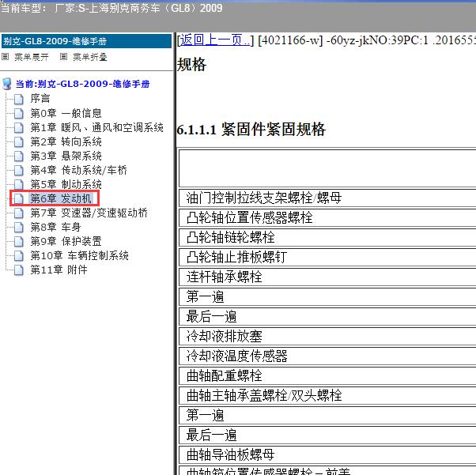Click table row 凸轮轴链轮螺栓
The height and width of the screenshot is (475, 476).
click(x=327, y=238)
